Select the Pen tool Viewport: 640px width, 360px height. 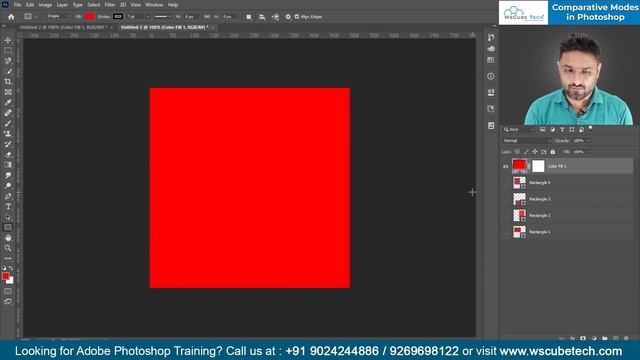[x=8, y=196]
